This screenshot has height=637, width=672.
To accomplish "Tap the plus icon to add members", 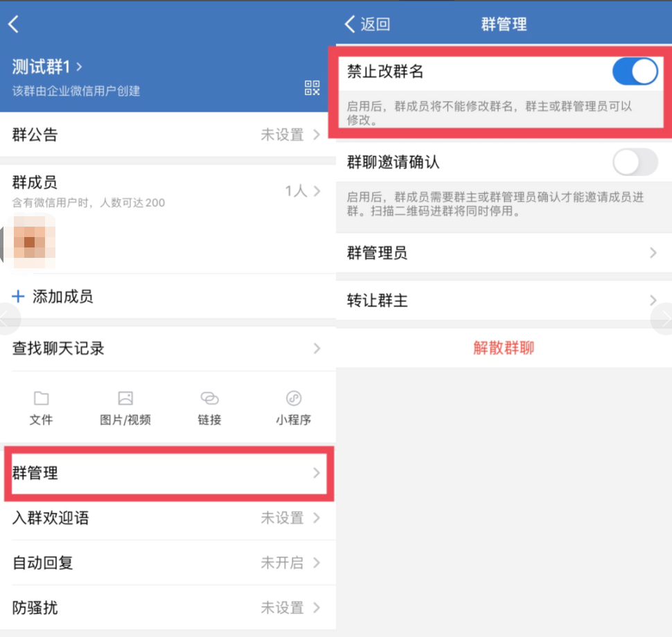I will (18, 296).
